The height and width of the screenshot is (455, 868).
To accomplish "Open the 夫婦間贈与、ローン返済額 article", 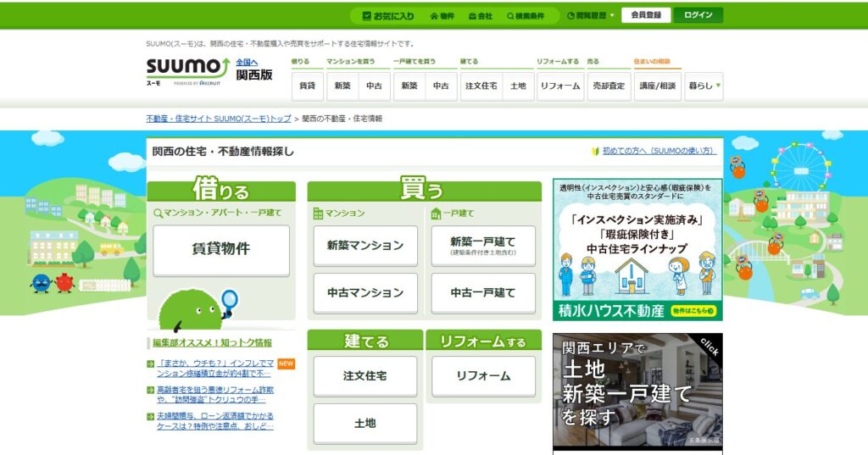I will (x=215, y=420).
